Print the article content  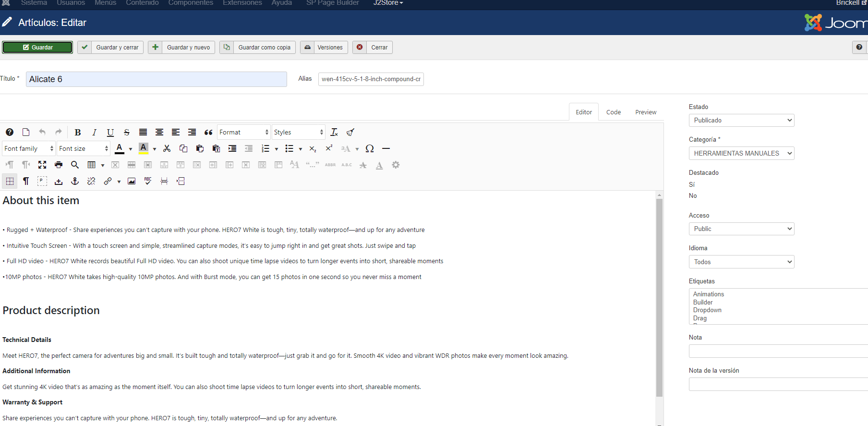click(x=59, y=165)
